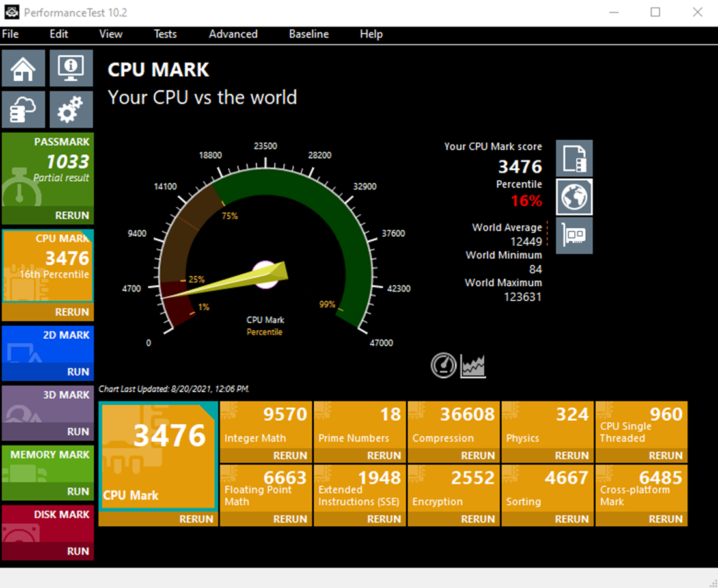Image resolution: width=718 pixels, height=588 pixels.
Task: Rerun the PassMark overall test
Action: point(48,215)
